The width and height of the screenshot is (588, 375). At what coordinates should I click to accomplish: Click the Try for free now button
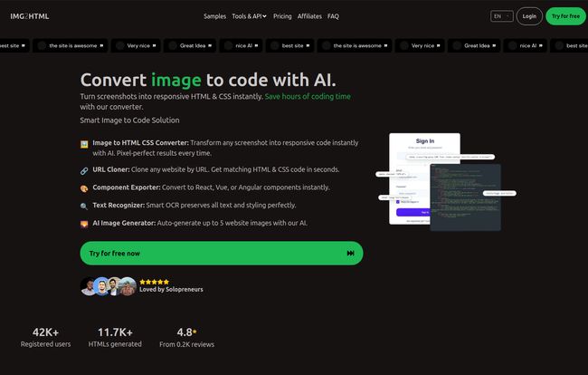coord(222,254)
